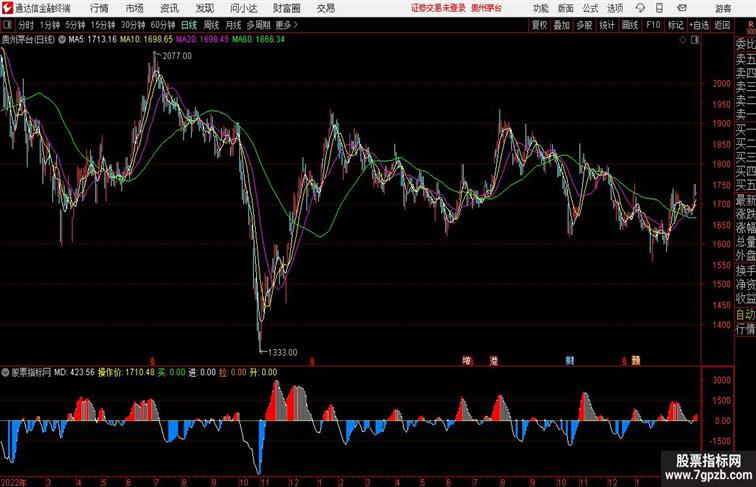This screenshot has height=487, width=756.
Task: Open the 市场 menu
Action: tap(135, 8)
